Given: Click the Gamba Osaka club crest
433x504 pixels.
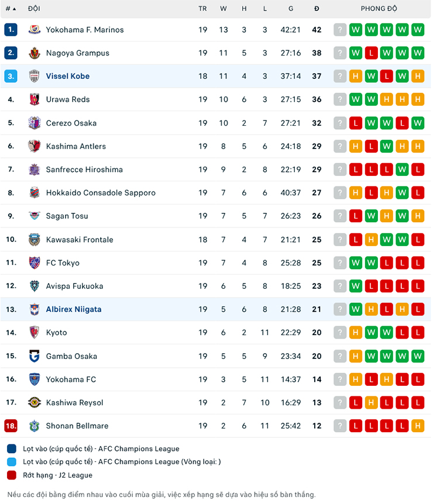Looking at the screenshot, I should tap(35, 356).
